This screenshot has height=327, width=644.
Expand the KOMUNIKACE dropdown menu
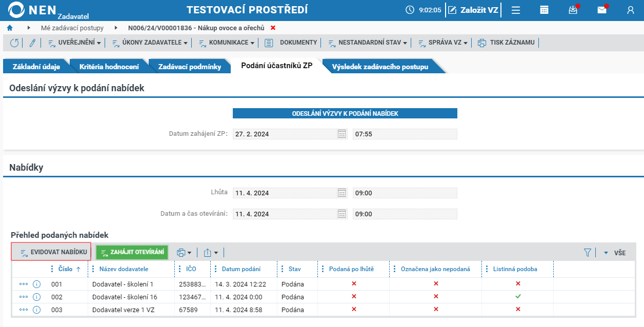(226, 43)
